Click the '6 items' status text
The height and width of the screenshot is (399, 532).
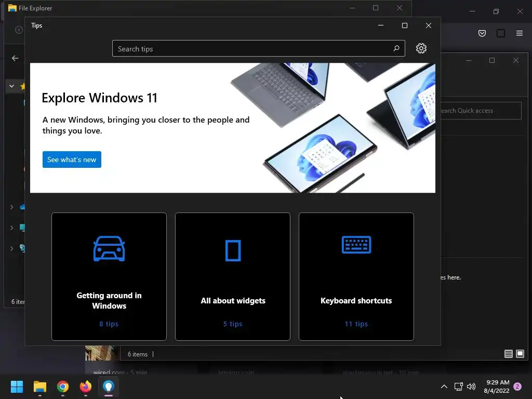(137, 354)
